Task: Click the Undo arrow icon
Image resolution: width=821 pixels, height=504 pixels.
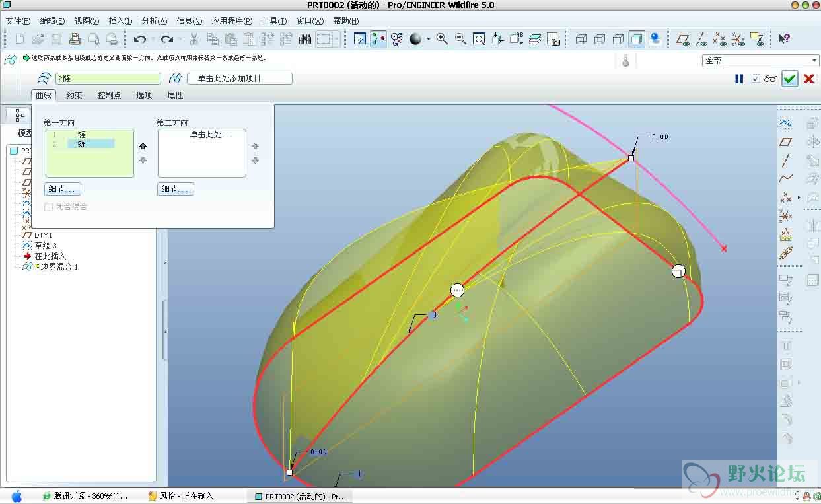Action: coord(140,39)
